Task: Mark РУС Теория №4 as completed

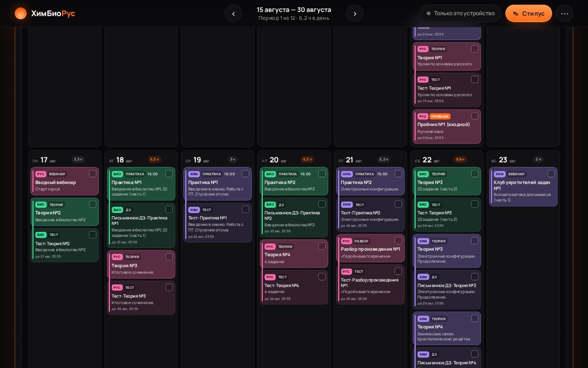Action: point(322,246)
